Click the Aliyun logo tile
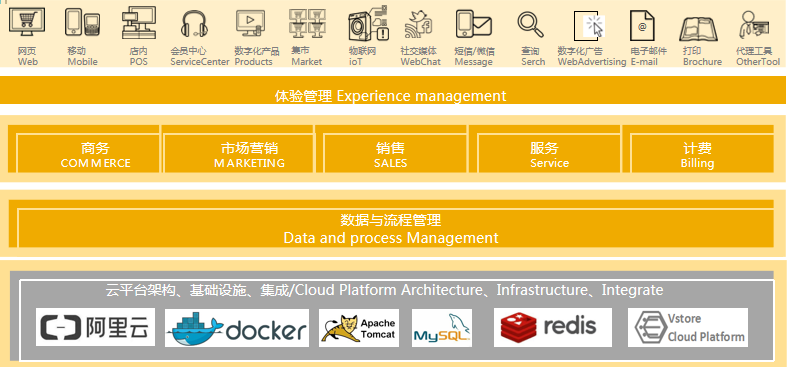 point(95,327)
